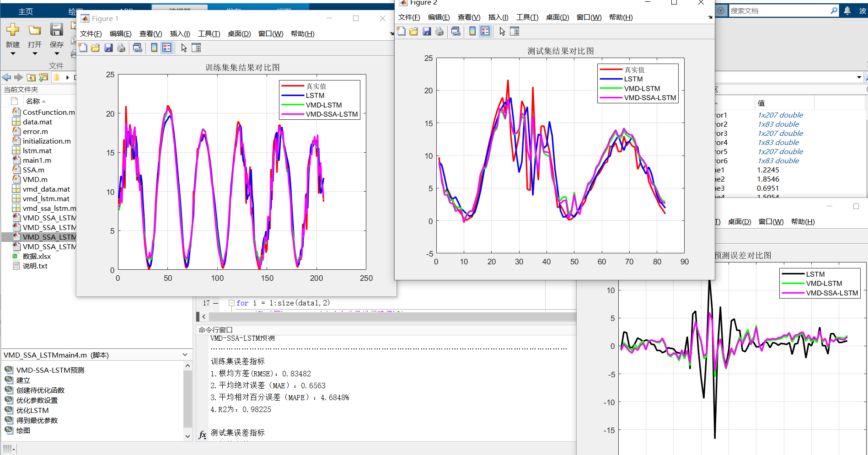Print Figure 2 with the printer icon
The image size is (868, 455).
(x=439, y=31)
